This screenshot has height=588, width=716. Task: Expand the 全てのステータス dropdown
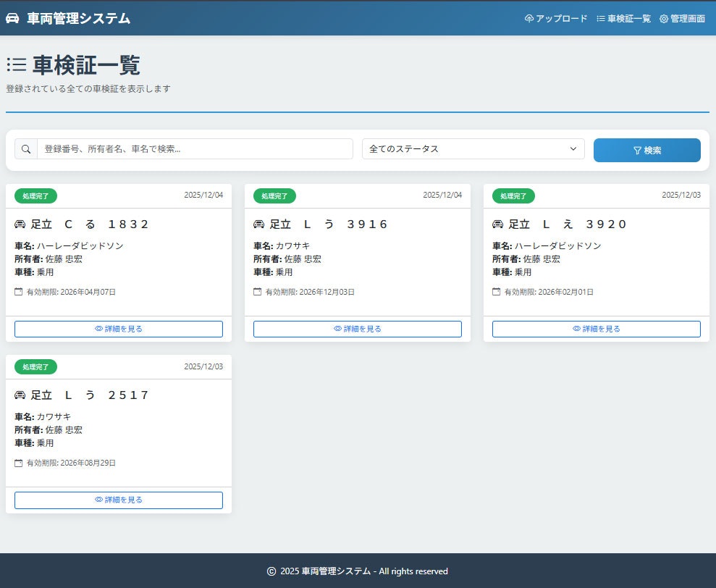[473, 149]
